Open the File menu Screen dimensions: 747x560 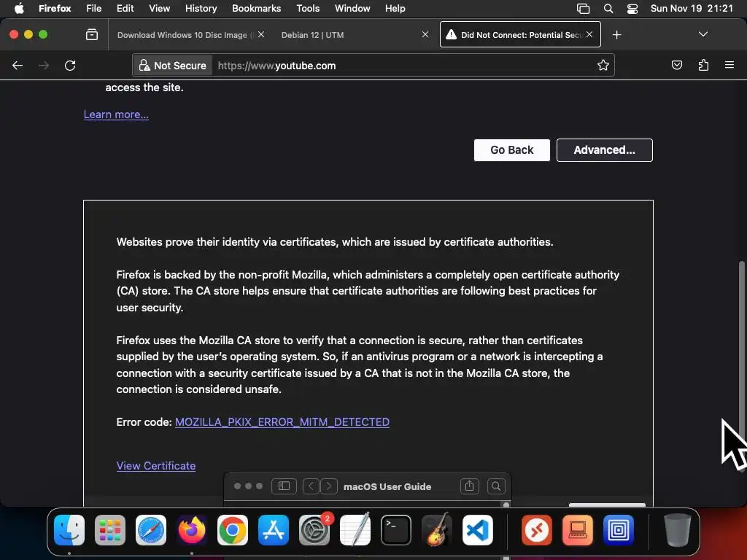pos(94,8)
